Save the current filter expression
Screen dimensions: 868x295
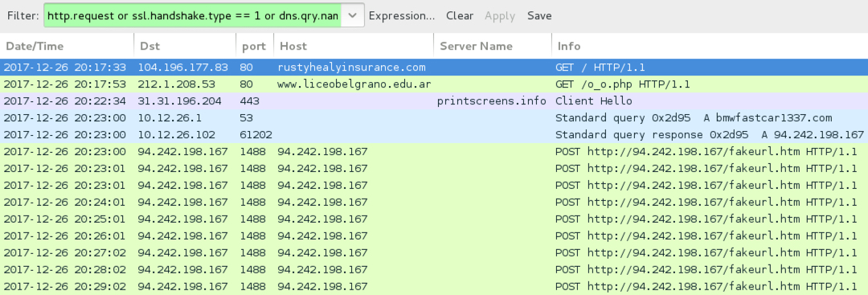point(539,15)
